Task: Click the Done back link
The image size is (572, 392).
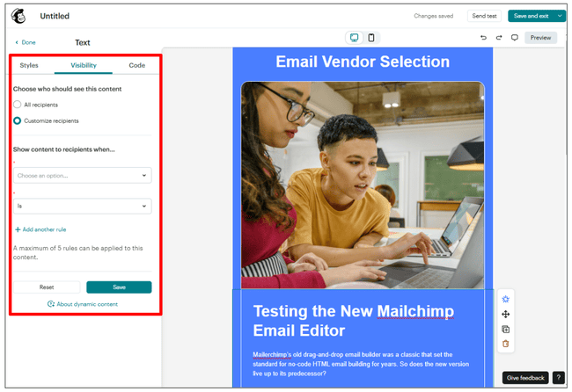Action: (x=26, y=42)
